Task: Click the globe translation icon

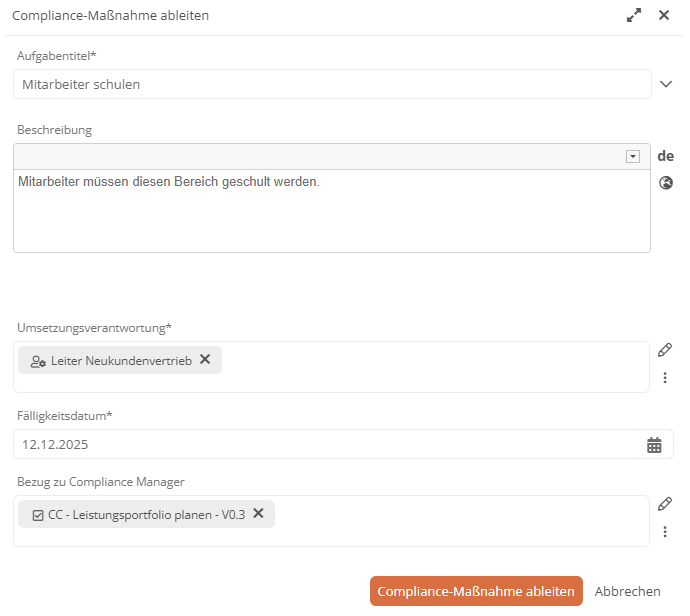Action: point(666,183)
